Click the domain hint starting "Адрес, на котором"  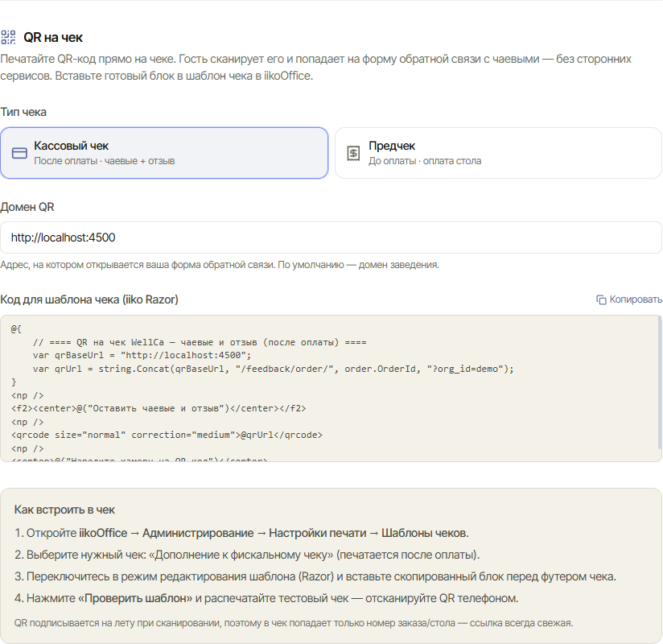(x=220, y=265)
